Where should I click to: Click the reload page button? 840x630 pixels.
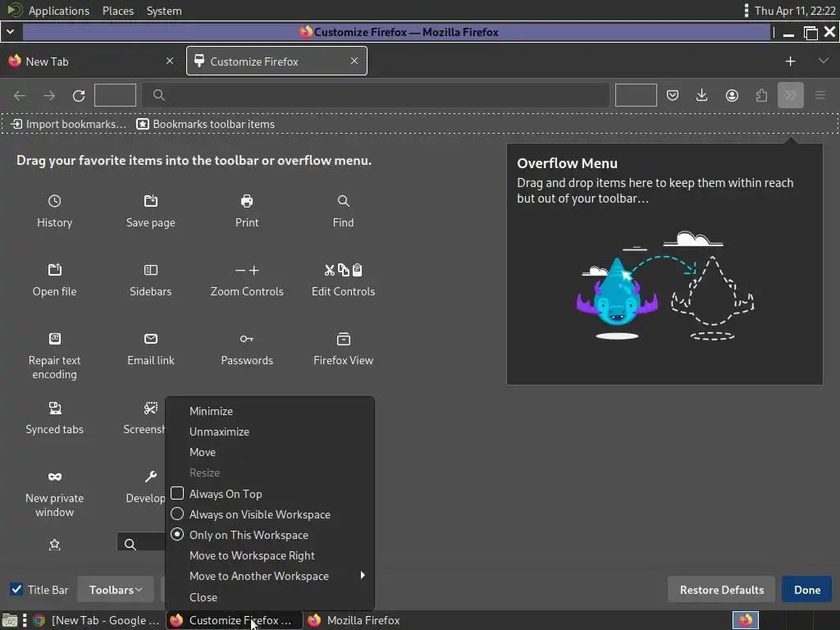(79, 95)
